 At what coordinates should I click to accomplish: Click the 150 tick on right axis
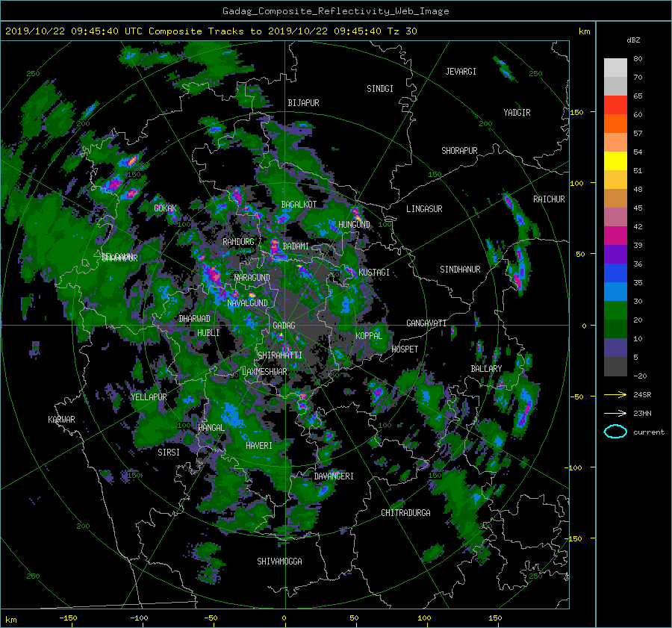577,112
